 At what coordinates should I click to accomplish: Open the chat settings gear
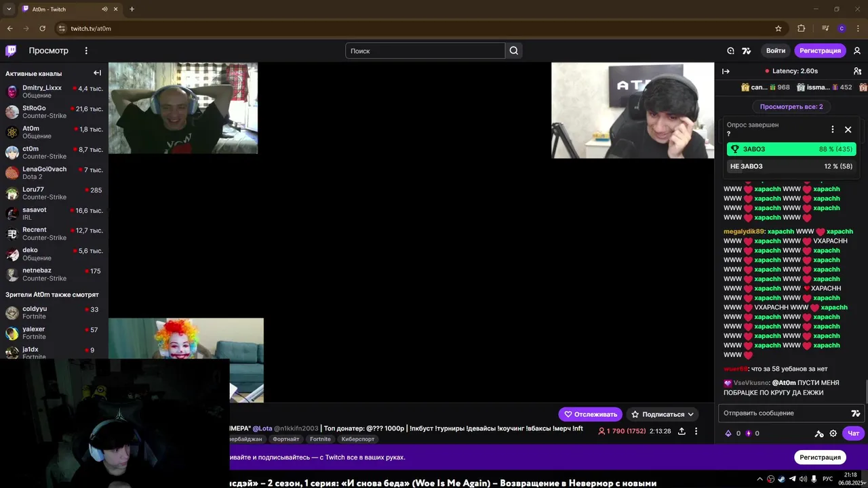(x=833, y=434)
